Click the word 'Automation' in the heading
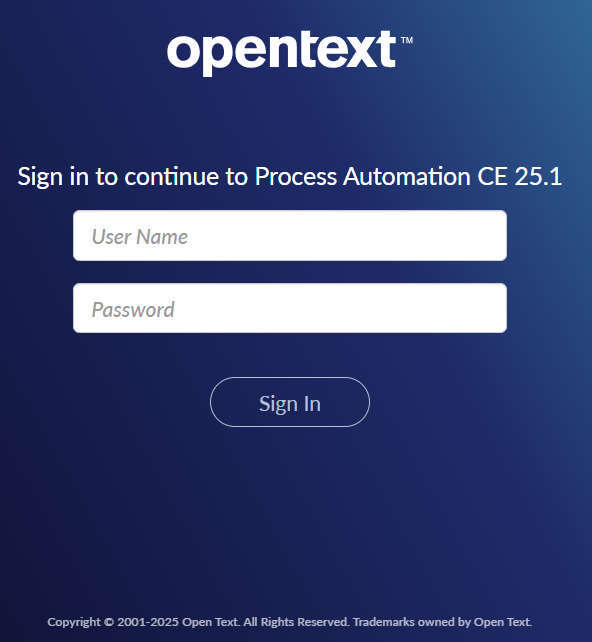This screenshot has height=642, width=592. 407,176
